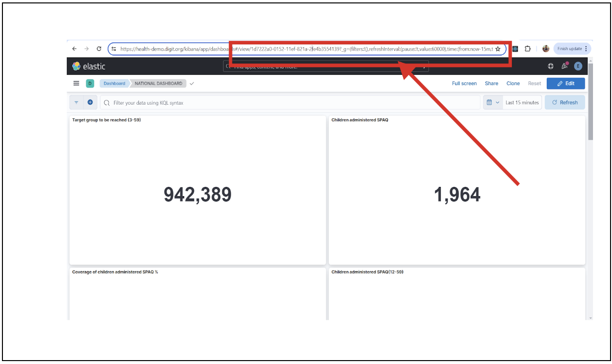Click the 942,389 metric value

pyautogui.click(x=197, y=195)
